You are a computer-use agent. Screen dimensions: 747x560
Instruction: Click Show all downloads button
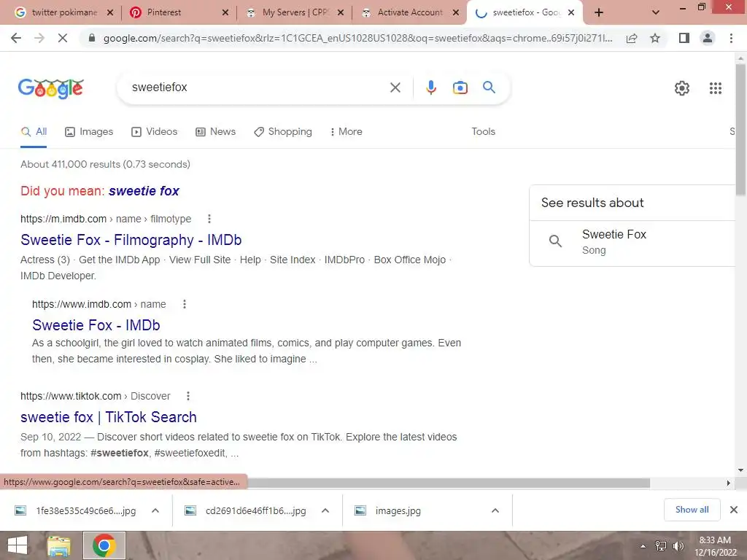click(692, 510)
